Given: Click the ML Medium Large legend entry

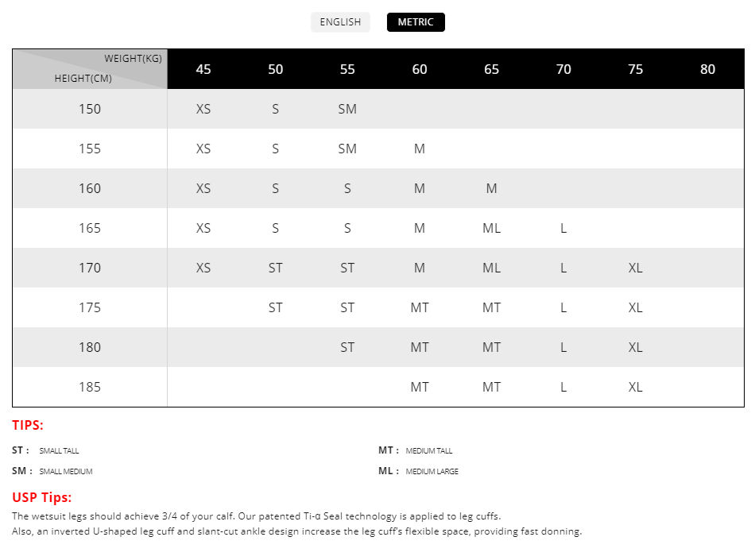Looking at the screenshot, I should 418,471.
